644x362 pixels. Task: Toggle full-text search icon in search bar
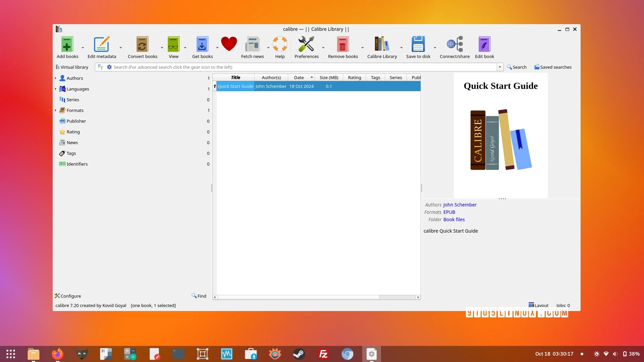coord(100,67)
